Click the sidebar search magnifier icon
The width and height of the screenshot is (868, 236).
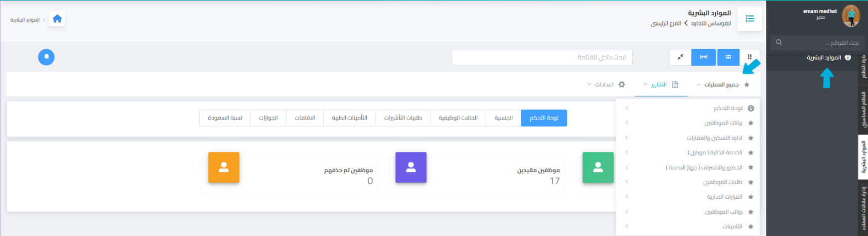[x=779, y=42]
